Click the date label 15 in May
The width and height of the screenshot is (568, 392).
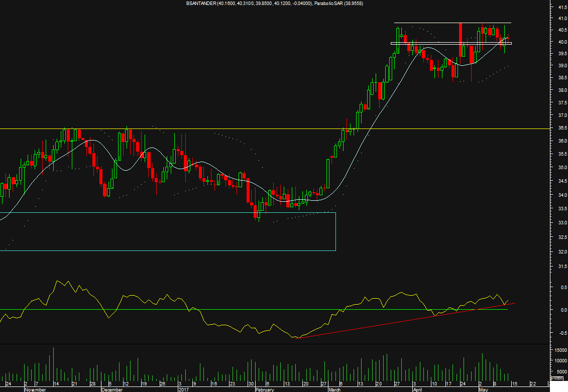pos(515,384)
